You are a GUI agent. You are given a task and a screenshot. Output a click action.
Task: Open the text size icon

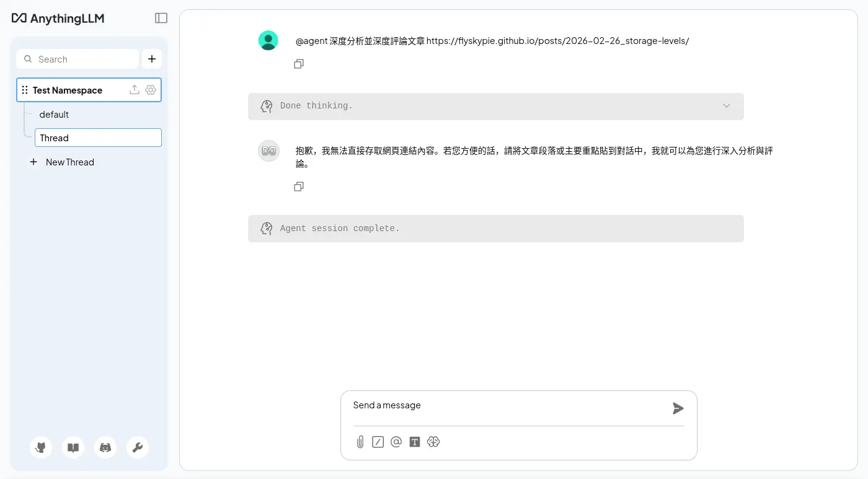pyautogui.click(x=415, y=442)
